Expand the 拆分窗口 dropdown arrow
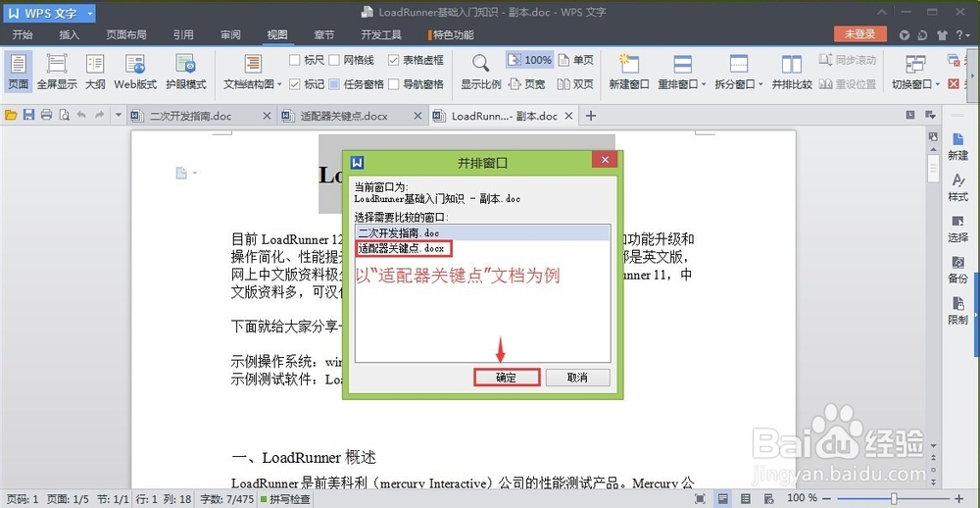980x508 pixels. tap(760, 84)
